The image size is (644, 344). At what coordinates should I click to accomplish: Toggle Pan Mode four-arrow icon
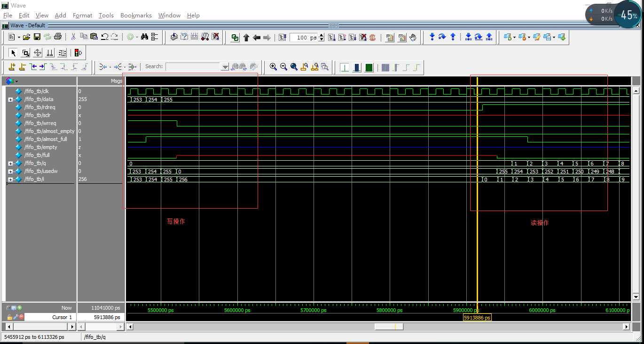(38, 53)
